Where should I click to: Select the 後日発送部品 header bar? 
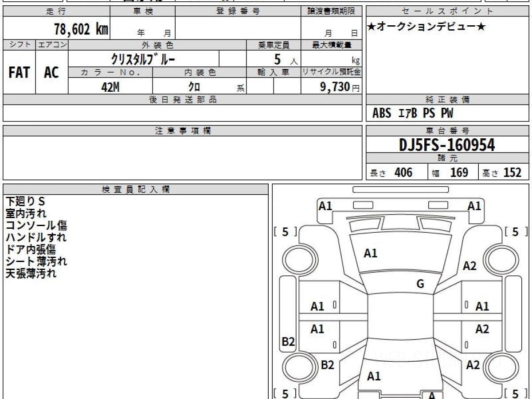tap(182, 100)
